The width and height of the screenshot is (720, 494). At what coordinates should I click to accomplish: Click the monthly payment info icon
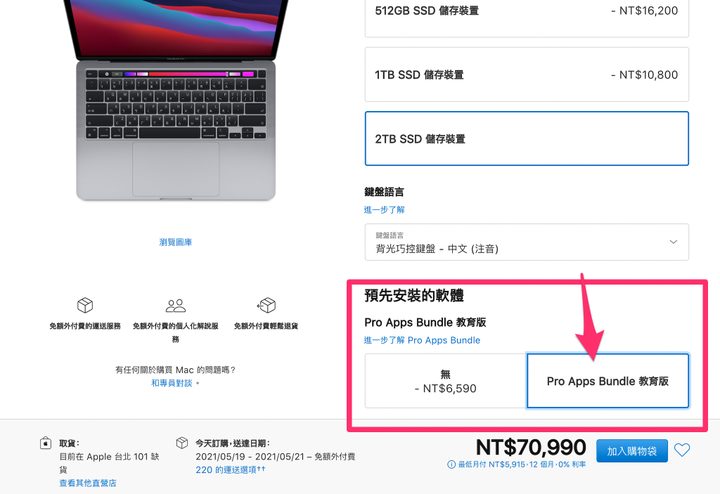click(451, 465)
